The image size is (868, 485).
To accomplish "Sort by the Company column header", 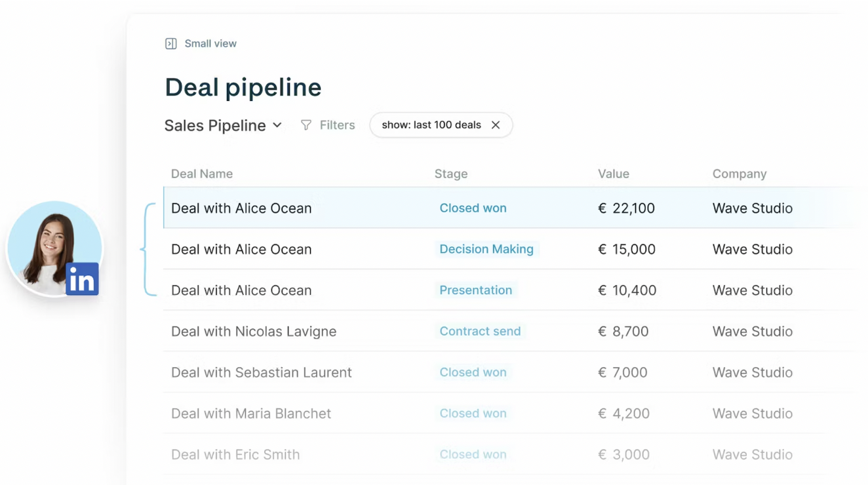I will (x=740, y=174).
